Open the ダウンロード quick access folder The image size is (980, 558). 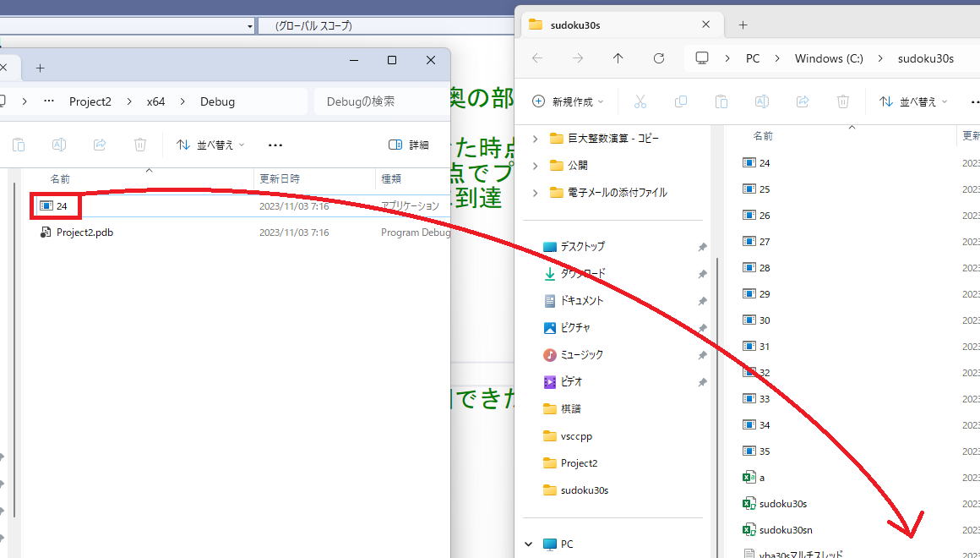pos(582,274)
